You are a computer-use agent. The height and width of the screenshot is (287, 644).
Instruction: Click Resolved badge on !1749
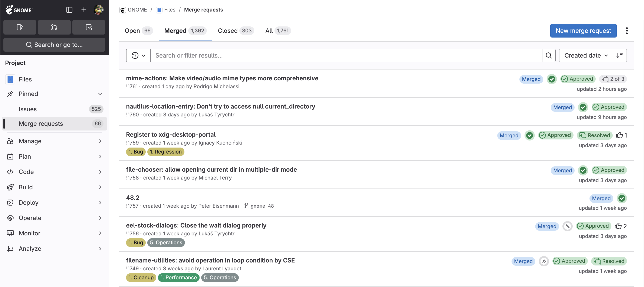pos(609,261)
